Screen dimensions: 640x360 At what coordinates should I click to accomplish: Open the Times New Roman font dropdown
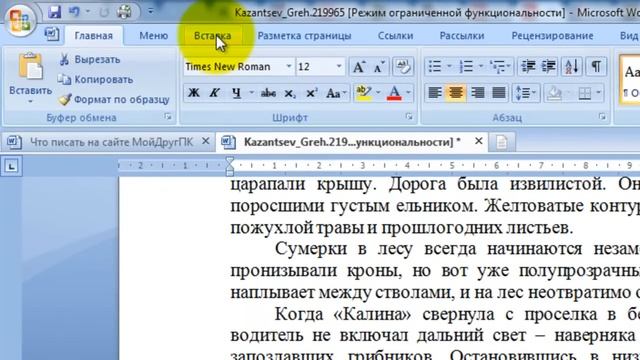(x=288, y=67)
